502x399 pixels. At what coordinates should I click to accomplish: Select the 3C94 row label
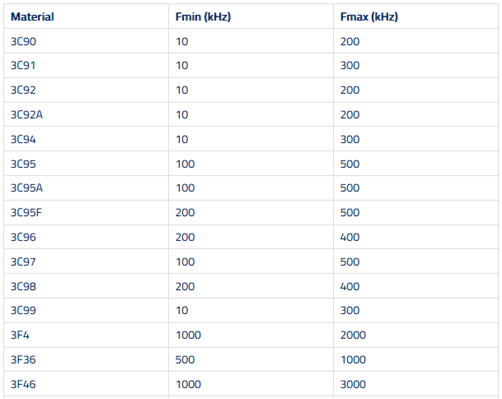click(23, 139)
